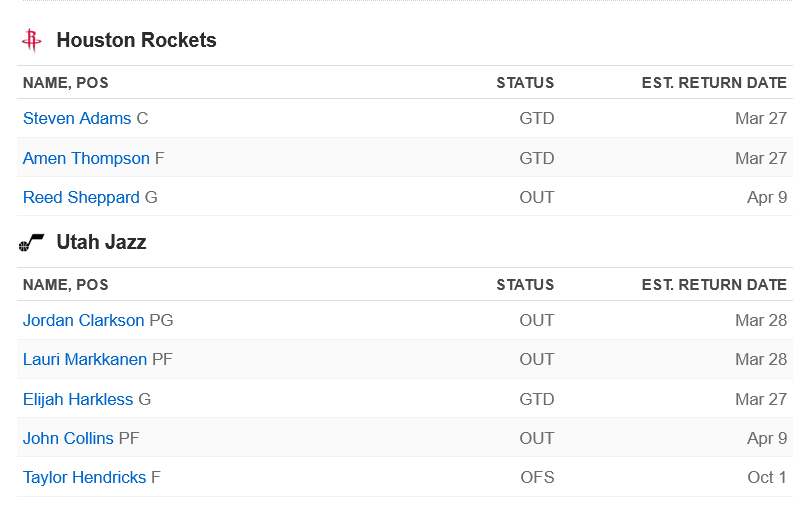Select John Collins player link
The image size is (809, 510).
click(x=68, y=438)
